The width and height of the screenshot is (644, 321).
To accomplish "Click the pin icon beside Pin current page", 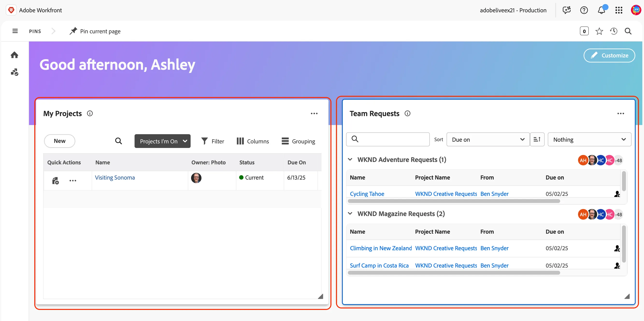I will tap(73, 31).
